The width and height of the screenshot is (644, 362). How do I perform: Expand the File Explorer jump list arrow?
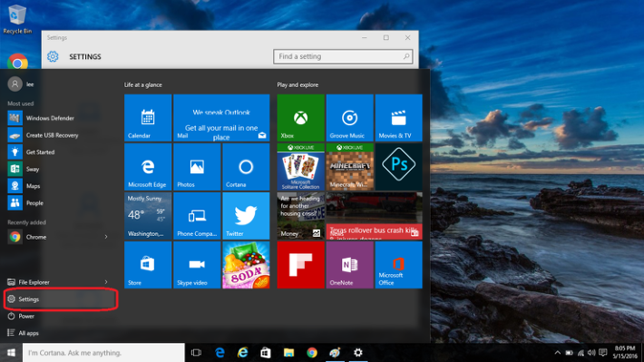coord(106,282)
